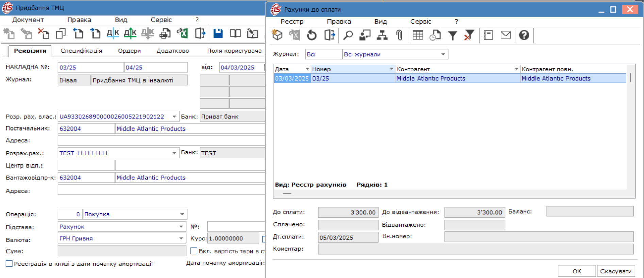The image size is (644, 278).
Task: Click the delete document red X icon
Action: click(44, 33)
